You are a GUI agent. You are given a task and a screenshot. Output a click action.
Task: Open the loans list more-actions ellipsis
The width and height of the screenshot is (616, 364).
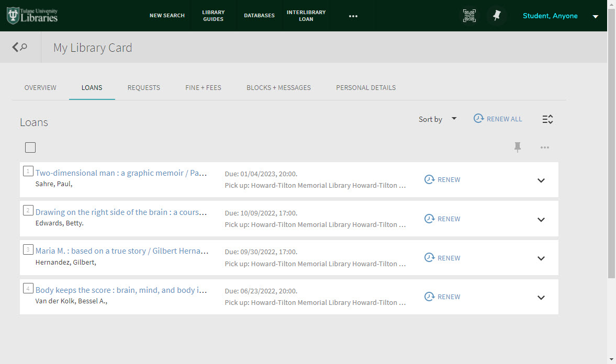coord(545,147)
